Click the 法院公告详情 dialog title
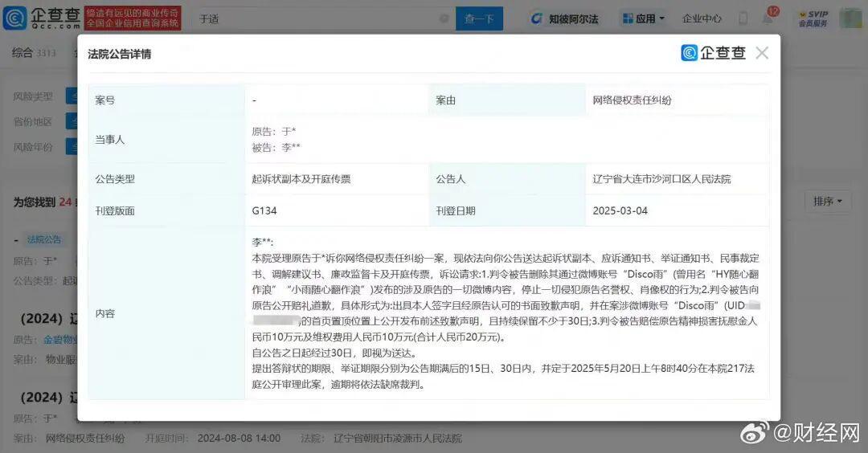868x453 pixels. point(120,54)
